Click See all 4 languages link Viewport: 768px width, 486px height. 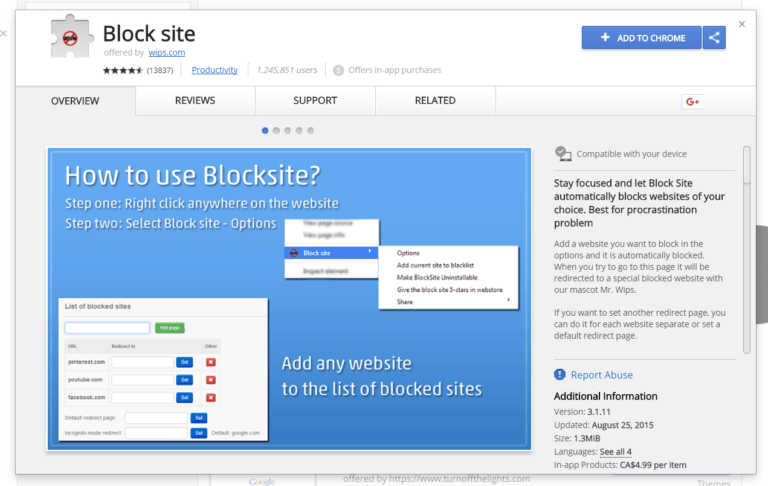point(615,452)
